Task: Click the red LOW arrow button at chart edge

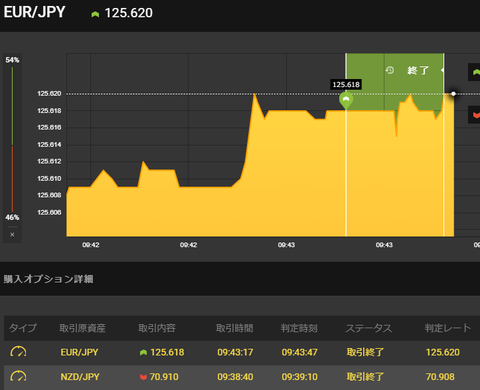Action: 475,115
